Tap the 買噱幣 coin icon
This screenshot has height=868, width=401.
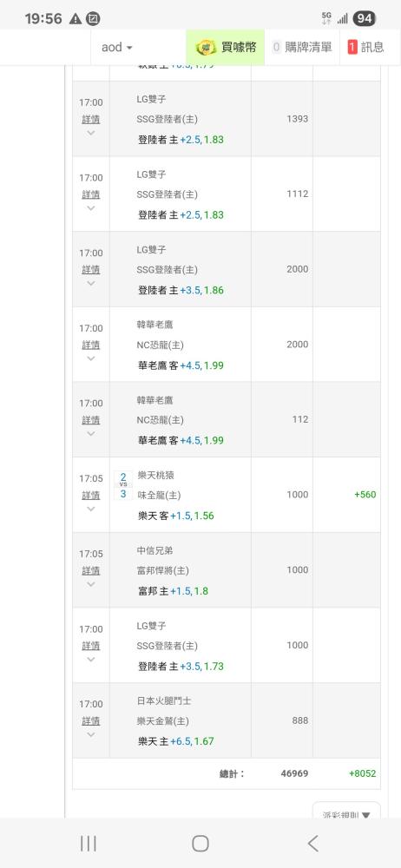click(206, 47)
